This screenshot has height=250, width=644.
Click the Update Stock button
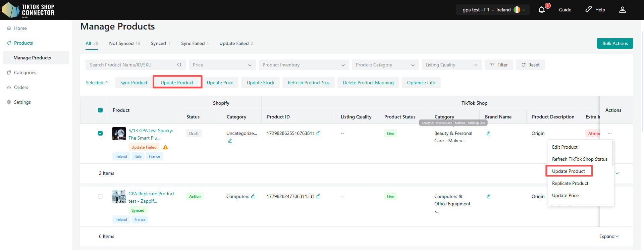pyautogui.click(x=260, y=83)
